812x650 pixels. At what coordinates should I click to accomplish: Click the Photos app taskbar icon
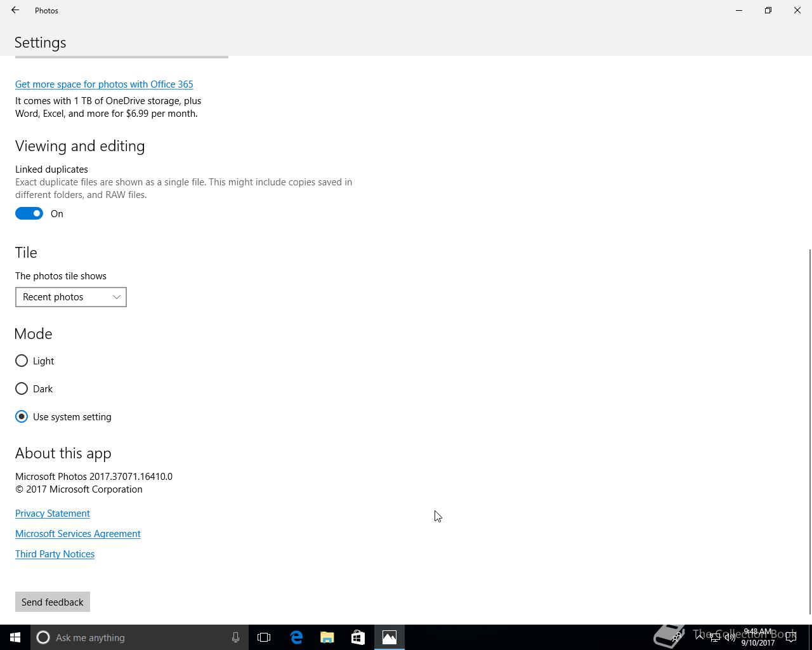390,637
